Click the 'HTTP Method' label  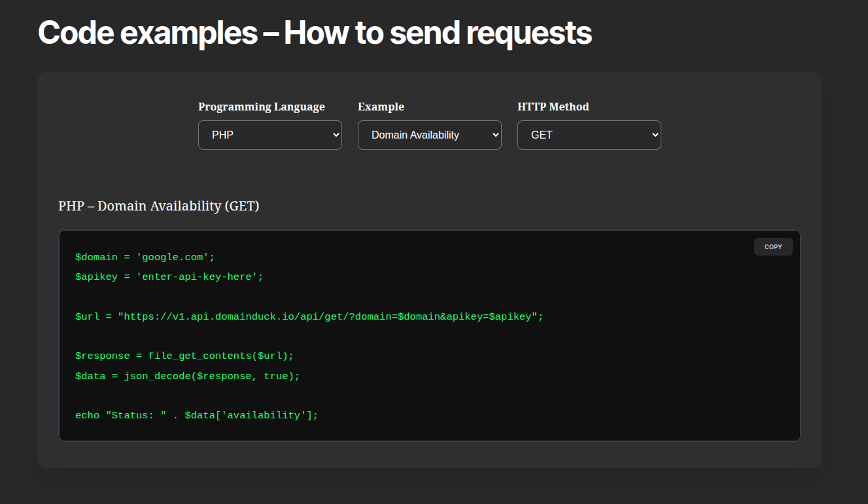(553, 107)
